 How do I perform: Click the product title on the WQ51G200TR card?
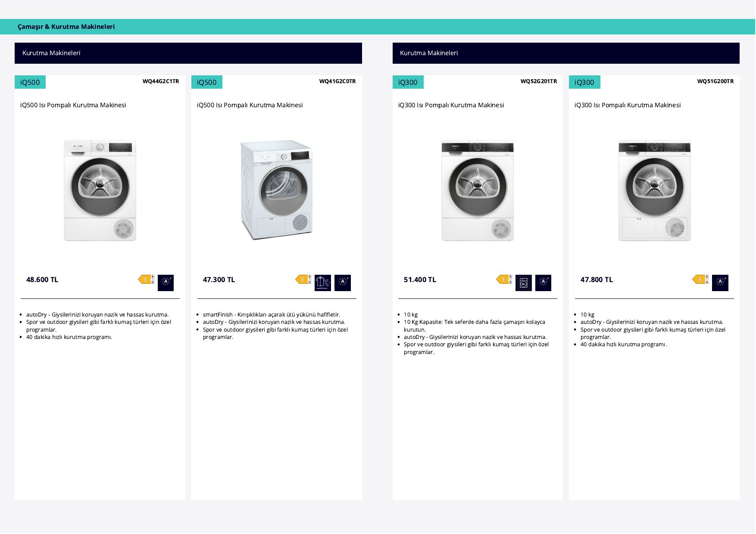click(628, 105)
